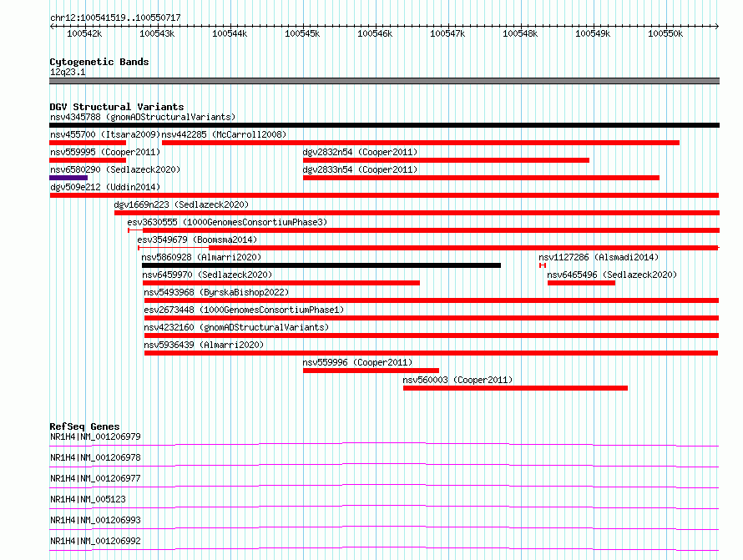
Task: Open the nsv4232160 gnomAD variant label
Action: click(x=236, y=327)
